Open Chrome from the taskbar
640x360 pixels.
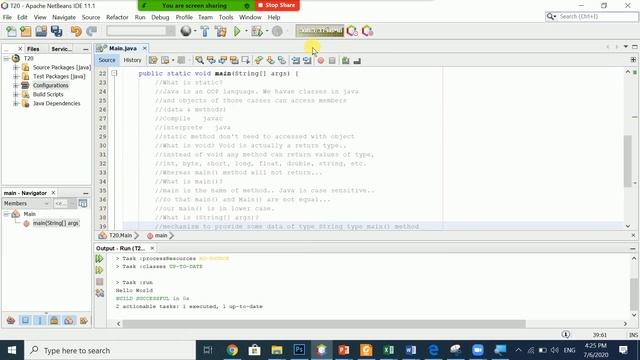coord(232,350)
